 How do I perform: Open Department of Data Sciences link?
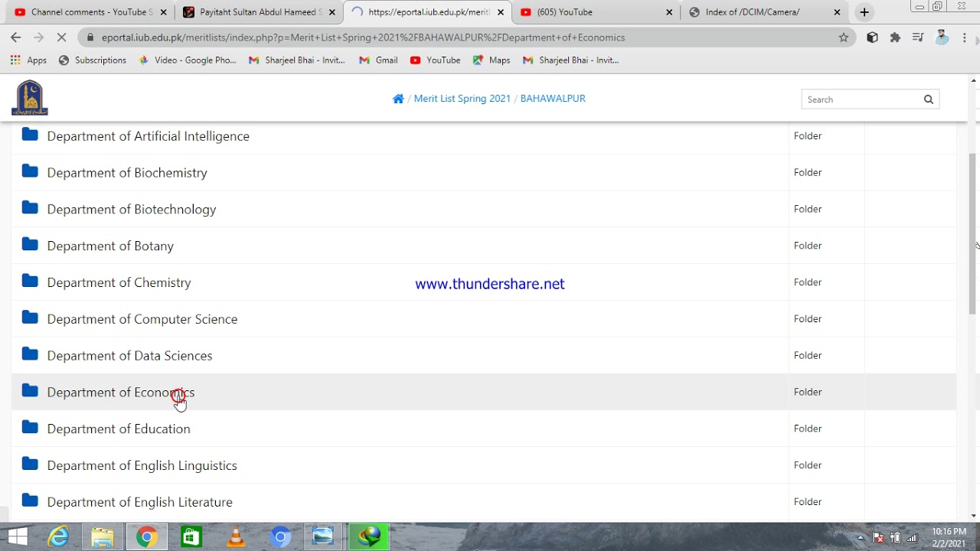coord(129,355)
